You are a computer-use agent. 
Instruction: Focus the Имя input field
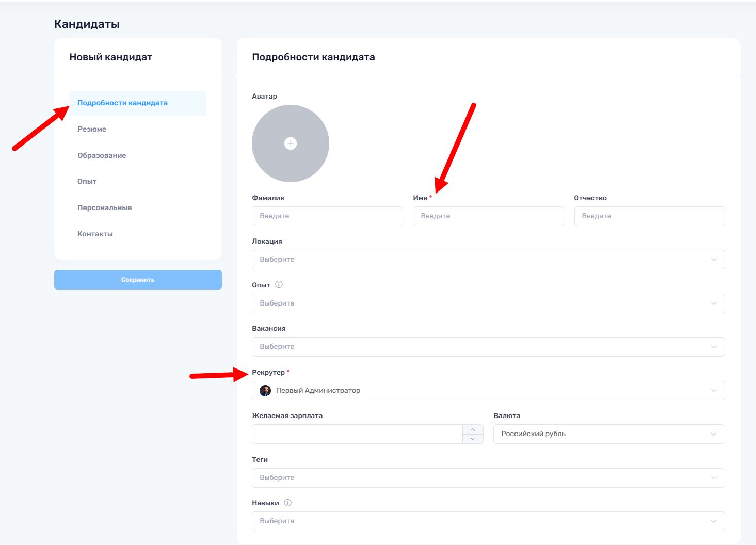click(x=488, y=216)
